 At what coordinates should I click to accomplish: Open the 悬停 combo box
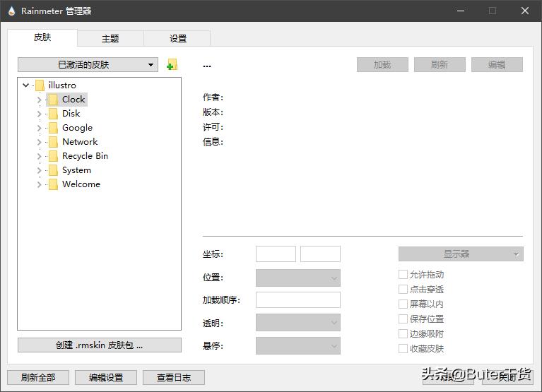tap(298, 345)
